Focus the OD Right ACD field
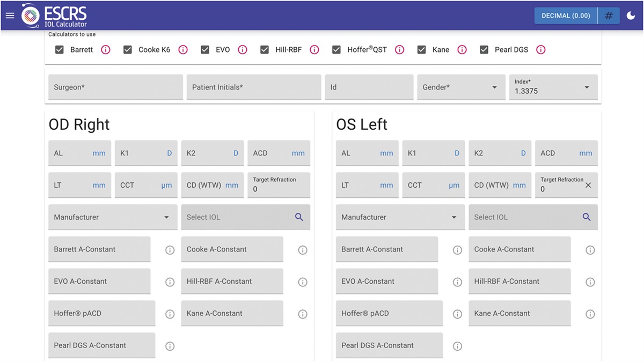This screenshot has width=644, height=362. (x=279, y=153)
